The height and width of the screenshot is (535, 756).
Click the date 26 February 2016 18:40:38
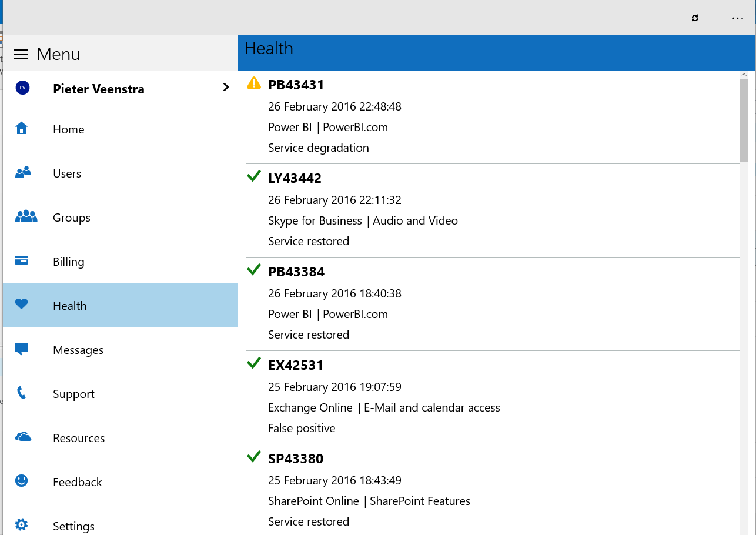(334, 294)
